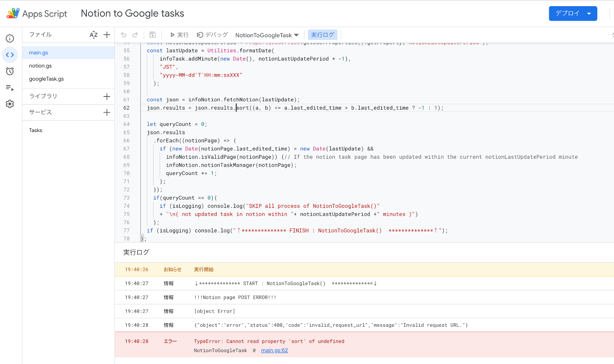Click the Apps Script logo

37,14
